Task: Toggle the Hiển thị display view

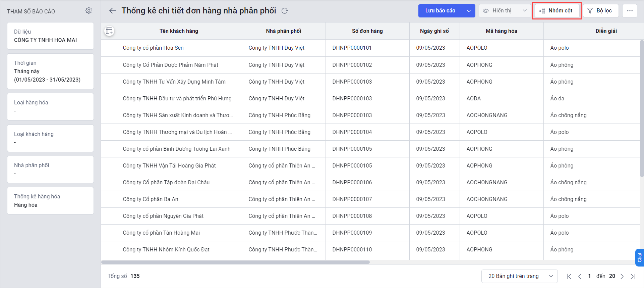Action: click(499, 11)
